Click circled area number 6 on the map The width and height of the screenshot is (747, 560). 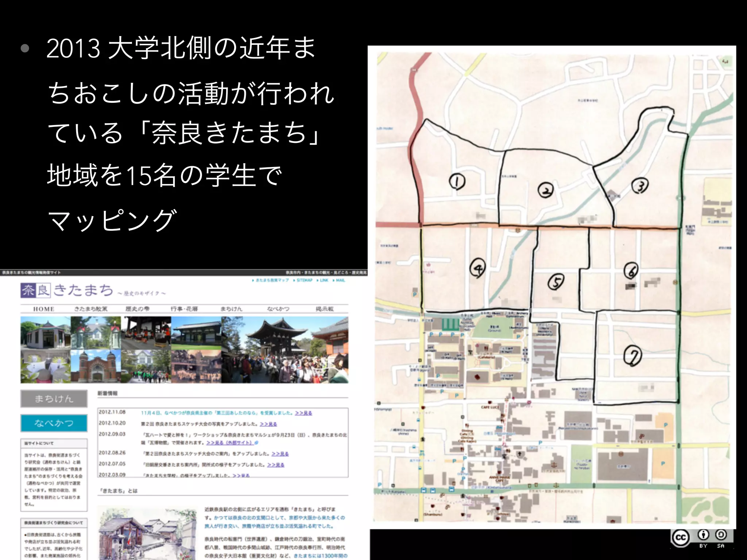point(631,271)
